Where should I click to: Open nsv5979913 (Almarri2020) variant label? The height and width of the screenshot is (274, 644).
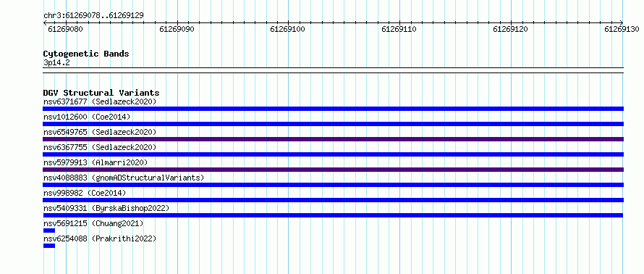pyautogui.click(x=96, y=162)
